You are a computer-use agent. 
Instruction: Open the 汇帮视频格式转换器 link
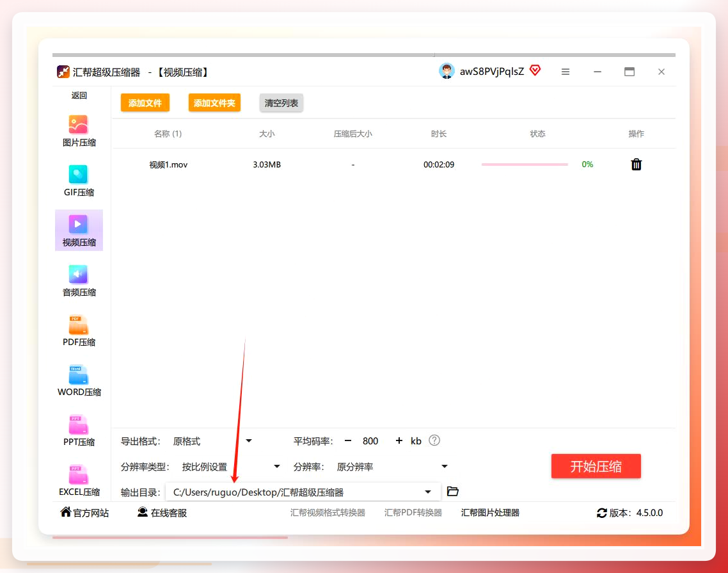pyautogui.click(x=328, y=513)
